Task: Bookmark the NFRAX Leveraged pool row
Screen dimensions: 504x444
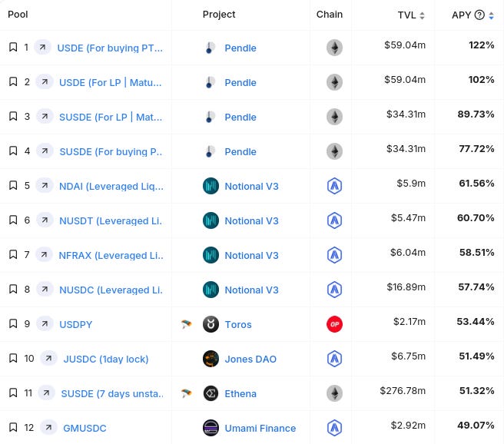Action: click(13, 254)
